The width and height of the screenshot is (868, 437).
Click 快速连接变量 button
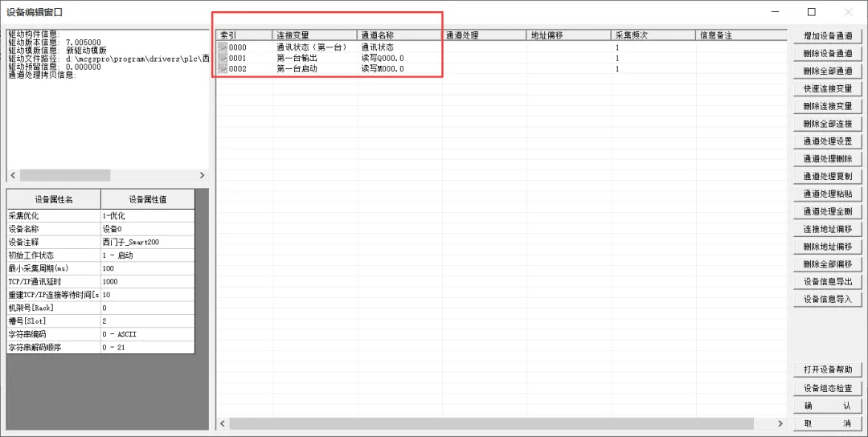(x=827, y=88)
